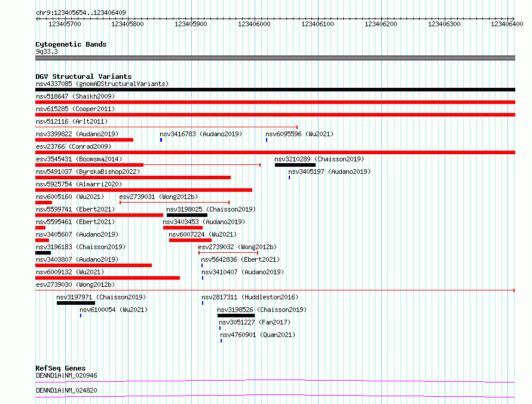The width and height of the screenshot is (532, 404).
Task: Select nsv3410407 (Audano2019) label
Action: tap(243, 272)
